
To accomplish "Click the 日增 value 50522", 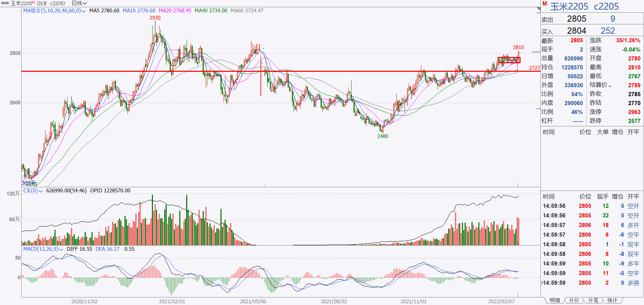I will pyautogui.click(x=575, y=76).
